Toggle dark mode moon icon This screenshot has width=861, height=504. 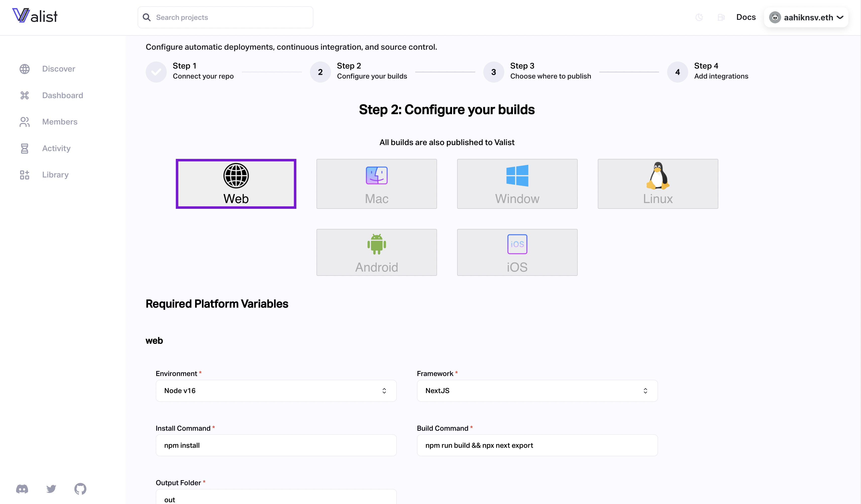[699, 17]
